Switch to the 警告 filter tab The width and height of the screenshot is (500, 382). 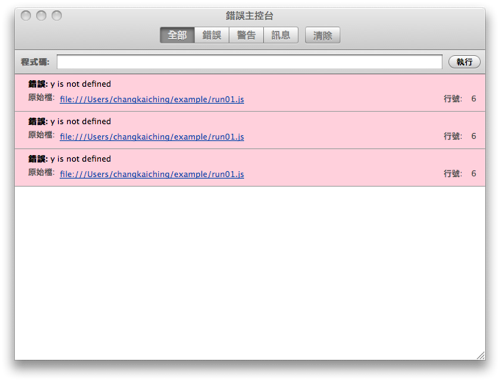tap(246, 35)
